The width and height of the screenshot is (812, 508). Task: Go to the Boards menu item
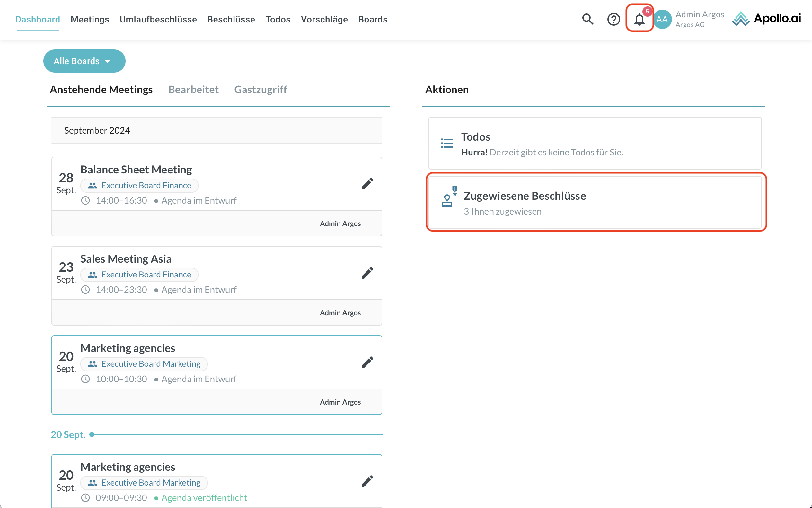pyautogui.click(x=372, y=20)
